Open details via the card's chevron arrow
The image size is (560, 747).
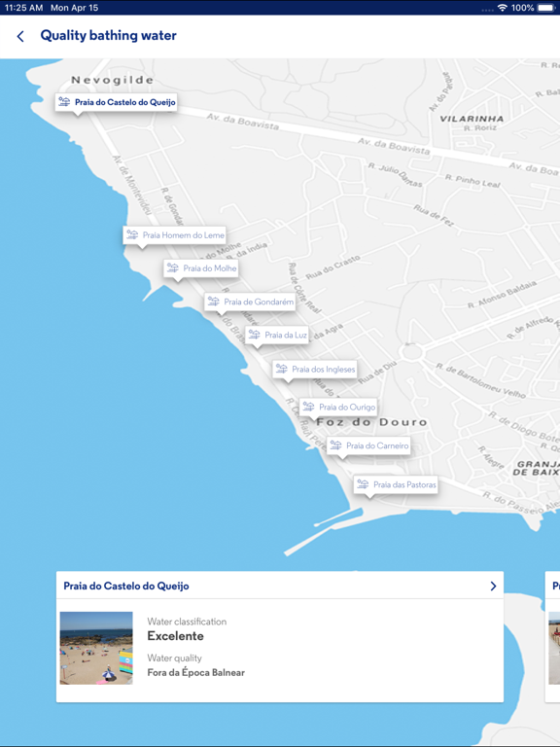point(493,586)
